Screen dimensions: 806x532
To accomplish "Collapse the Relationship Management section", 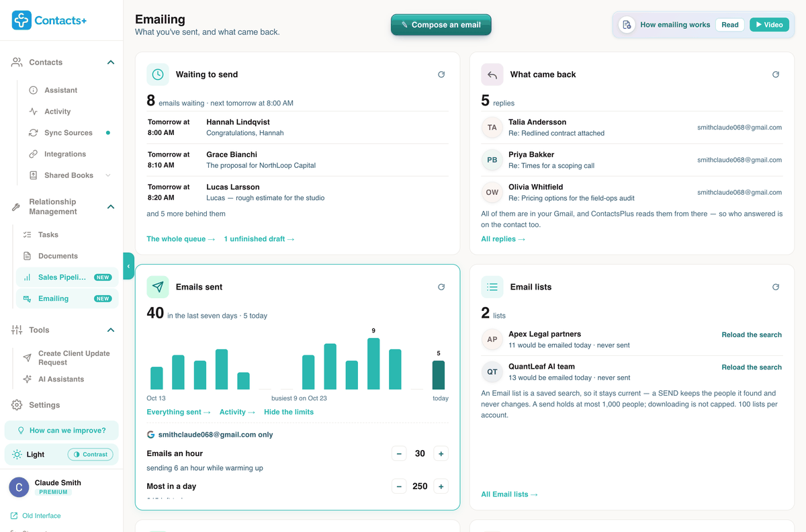I will coord(111,207).
